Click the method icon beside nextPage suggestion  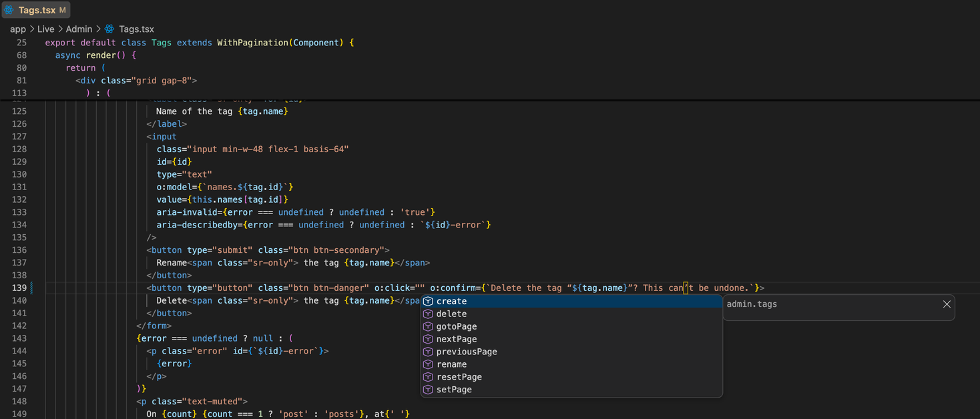pos(429,340)
